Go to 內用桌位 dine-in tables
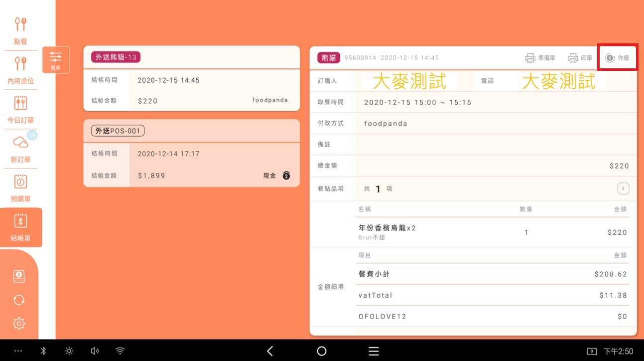Viewport: 644px width, 361px height. point(20,69)
